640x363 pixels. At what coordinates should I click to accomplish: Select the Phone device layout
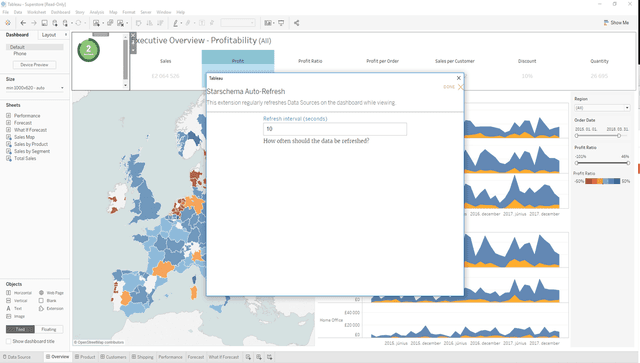[20, 53]
